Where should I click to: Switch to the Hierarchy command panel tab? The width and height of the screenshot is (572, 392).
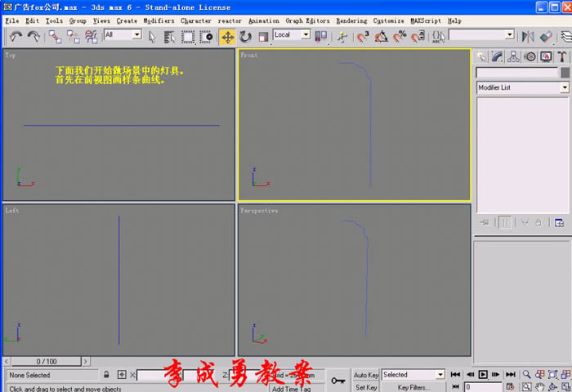[x=513, y=57]
